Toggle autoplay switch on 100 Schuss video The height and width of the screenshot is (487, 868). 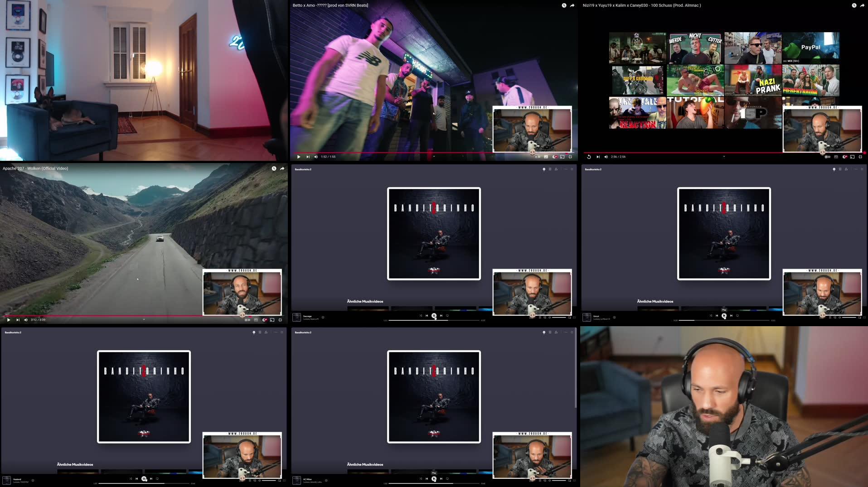click(828, 157)
